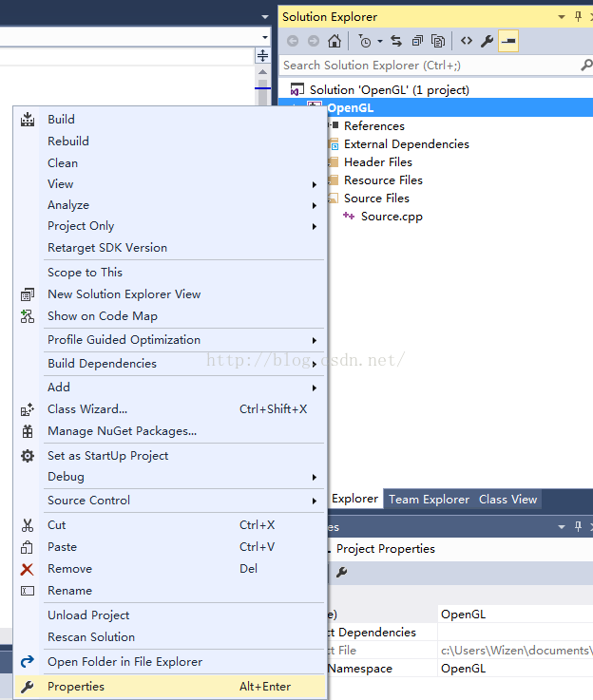Click the editor scrollbar up arrow
This screenshot has height=700, width=593.
point(262,72)
